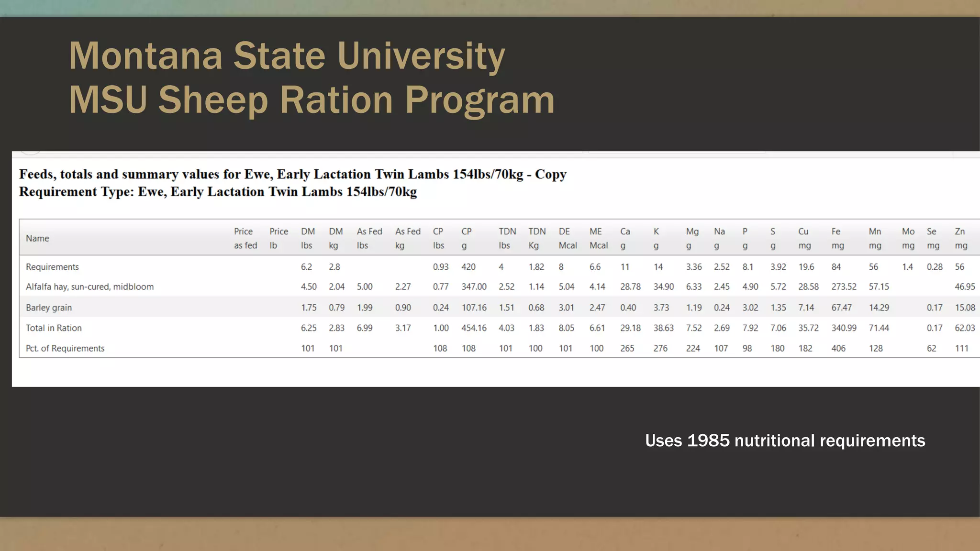980x551 pixels.
Task: Click Barley grain Se value '0.17'
Action: coord(935,308)
